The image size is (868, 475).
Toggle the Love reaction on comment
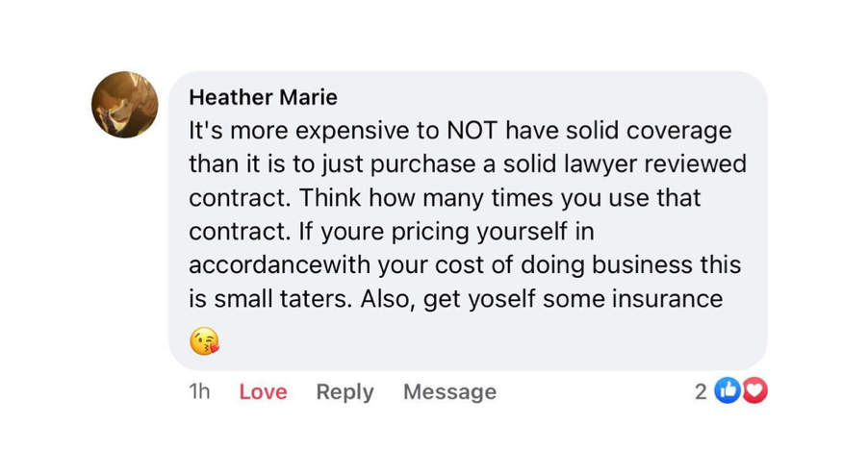263,392
